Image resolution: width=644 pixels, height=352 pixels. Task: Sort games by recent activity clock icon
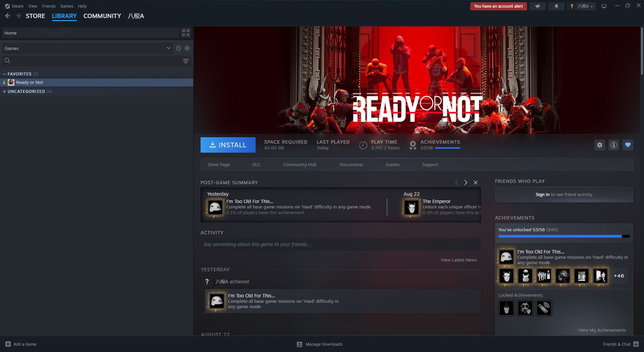[x=178, y=48]
